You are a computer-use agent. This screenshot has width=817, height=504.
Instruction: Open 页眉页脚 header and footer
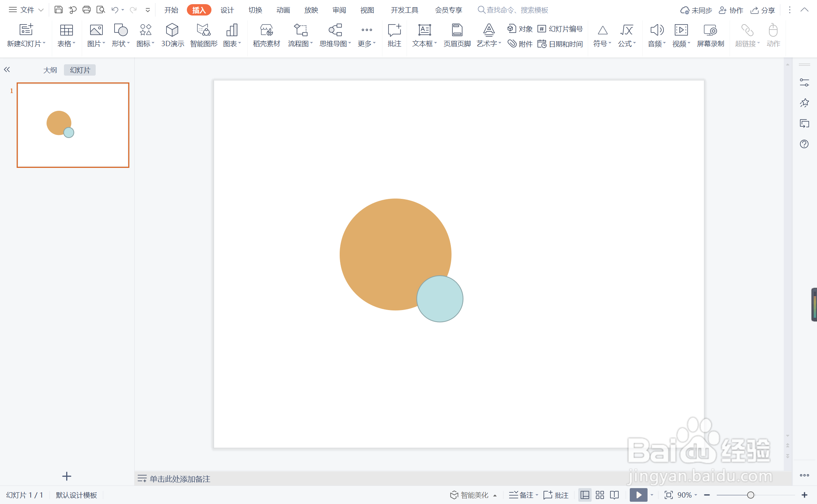[x=457, y=36]
